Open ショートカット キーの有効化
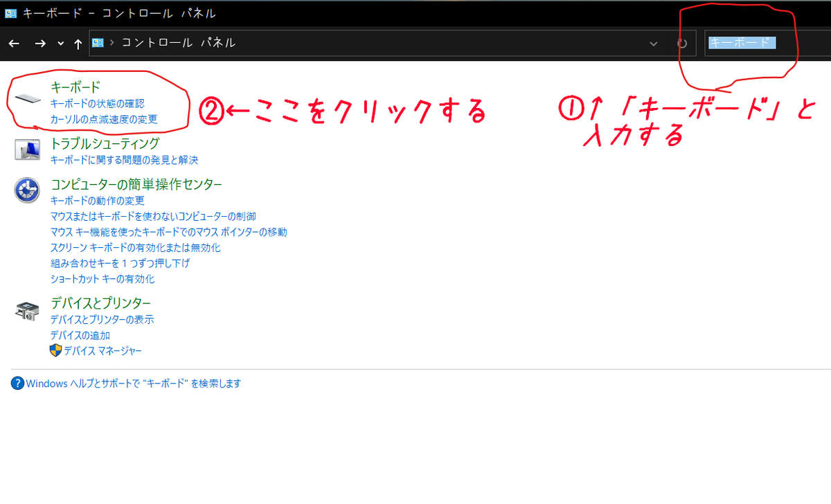This screenshot has width=831, height=504. pos(104,280)
